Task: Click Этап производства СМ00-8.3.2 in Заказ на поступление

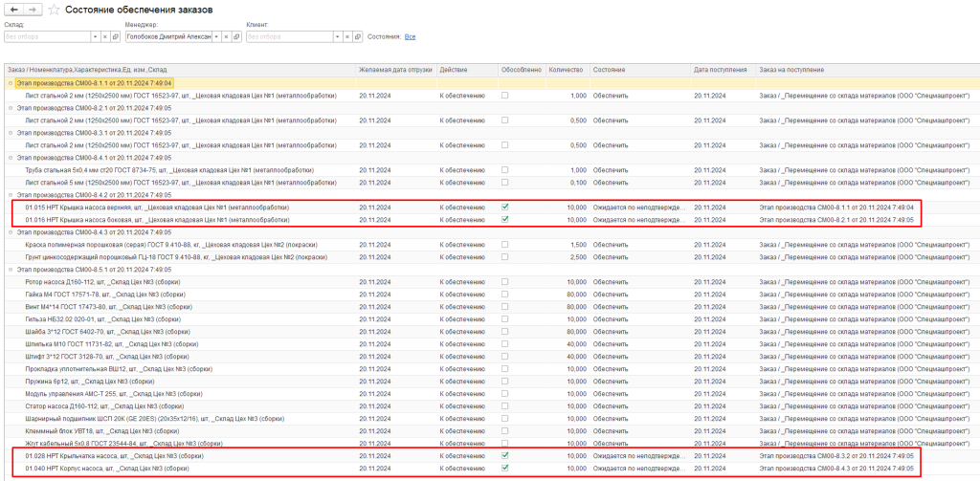Action: point(836,455)
